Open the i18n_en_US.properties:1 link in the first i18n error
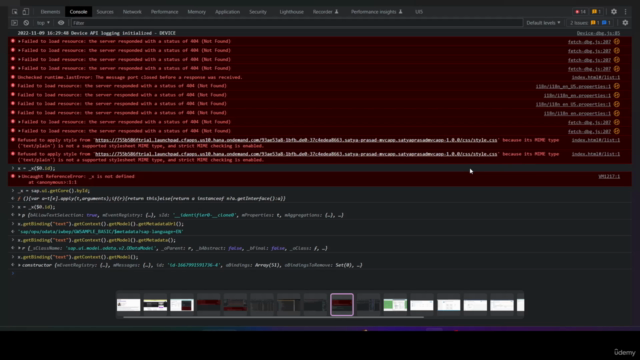 pos(573,86)
